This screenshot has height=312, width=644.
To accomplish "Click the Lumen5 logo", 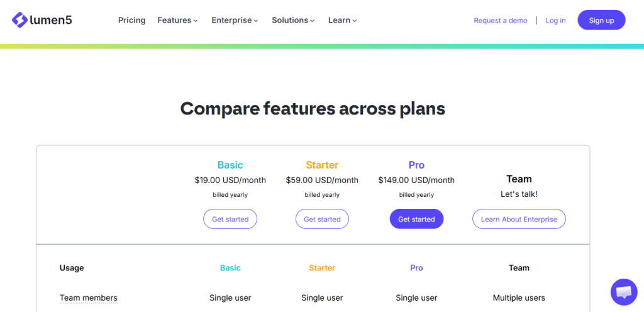I will [42, 20].
